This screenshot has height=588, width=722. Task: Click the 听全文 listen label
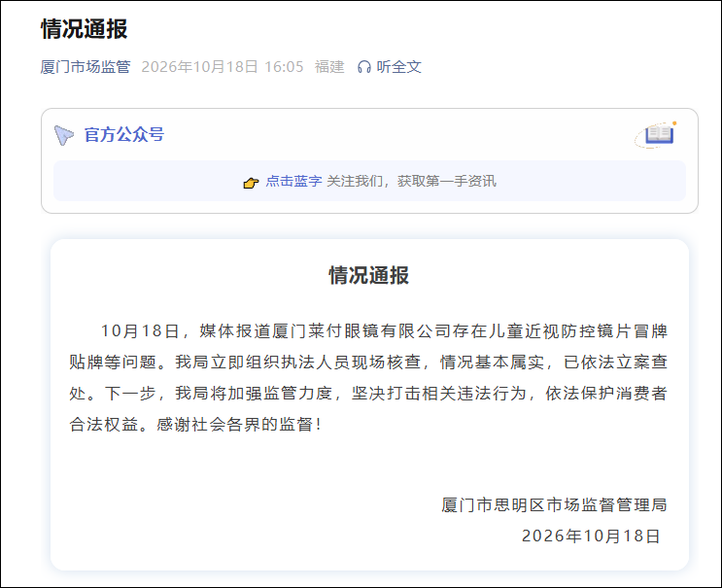pos(398,67)
